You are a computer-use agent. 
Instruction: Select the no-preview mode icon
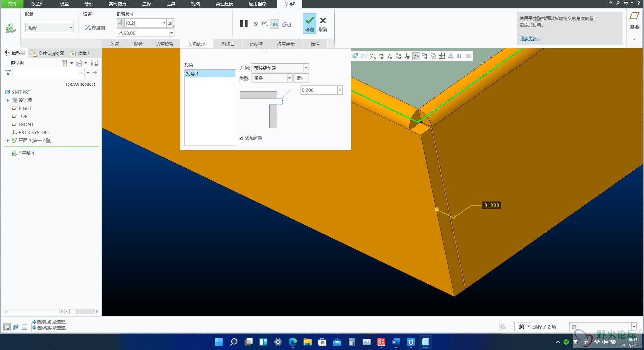(256, 24)
